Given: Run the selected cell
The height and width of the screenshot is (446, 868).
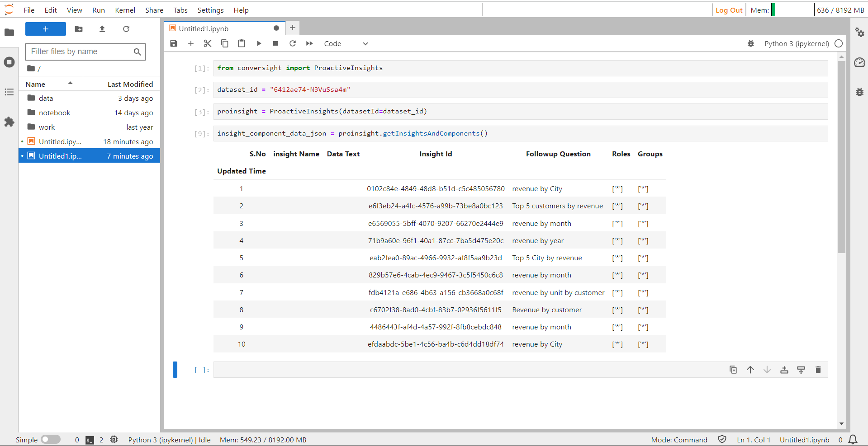Looking at the screenshot, I should coord(259,43).
